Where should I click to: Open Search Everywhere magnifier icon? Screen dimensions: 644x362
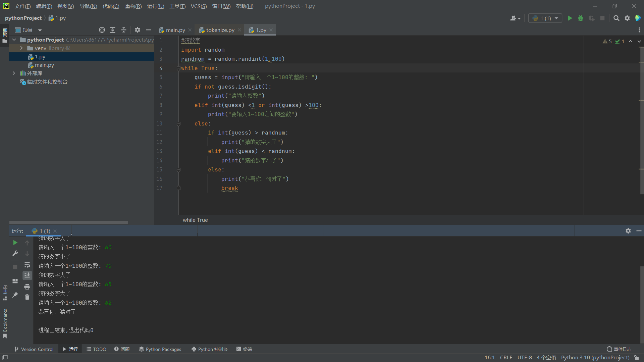coord(616,18)
